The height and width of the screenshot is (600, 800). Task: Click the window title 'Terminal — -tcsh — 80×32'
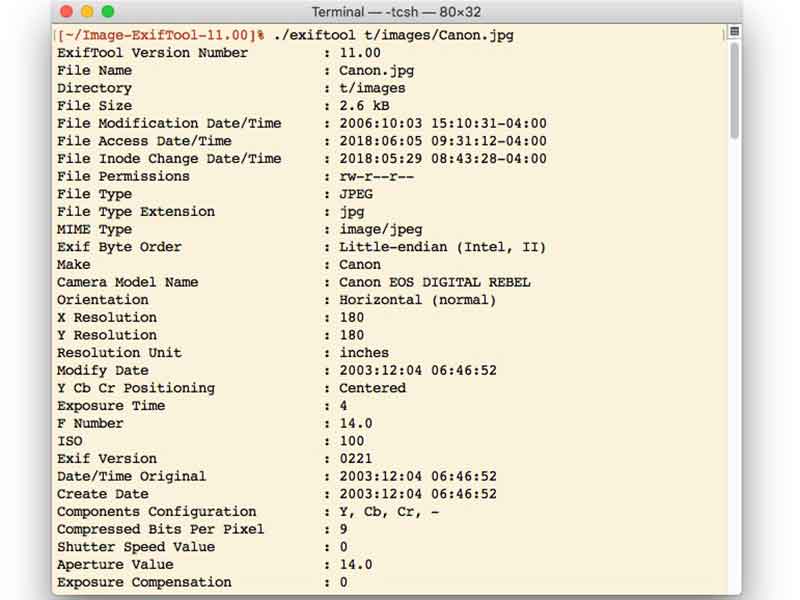(x=396, y=12)
